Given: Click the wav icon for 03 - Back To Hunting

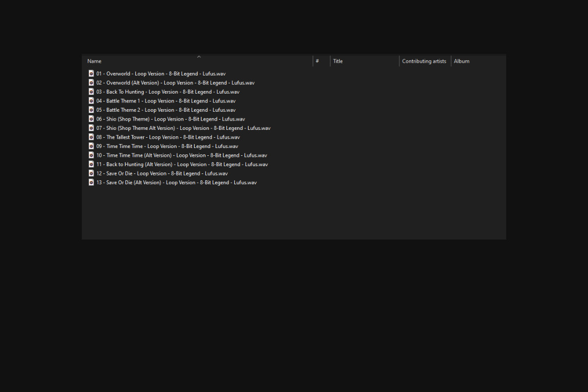Looking at the screenshot, I should tap(91, 92).
